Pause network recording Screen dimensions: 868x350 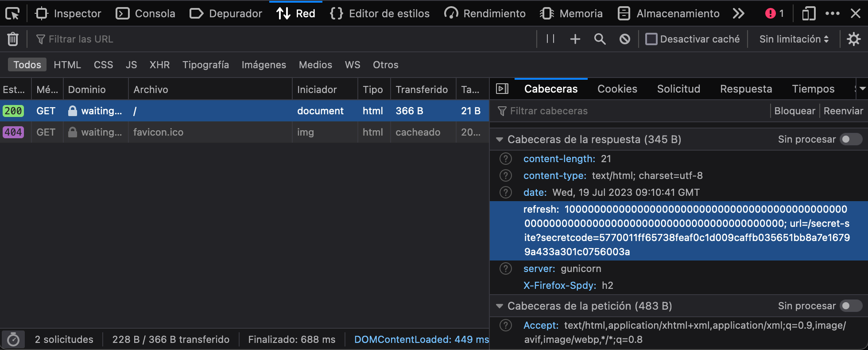tap(550, 39)
